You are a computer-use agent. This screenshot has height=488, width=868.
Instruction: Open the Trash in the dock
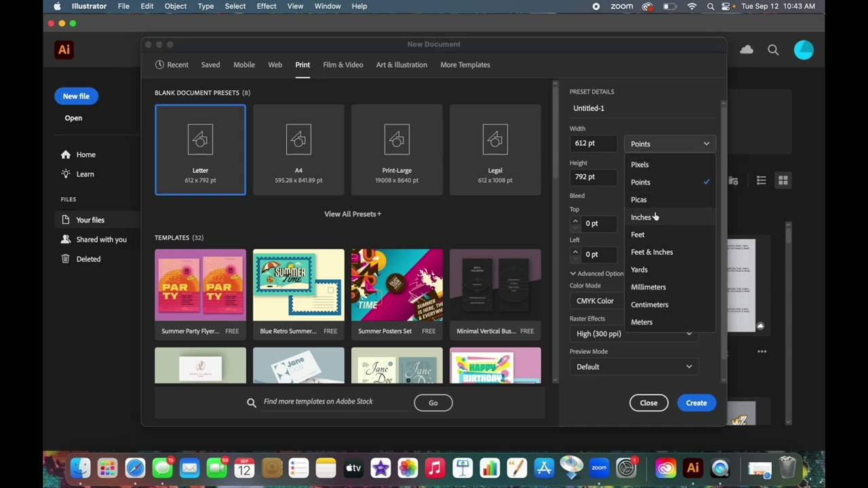pos(787,468)
